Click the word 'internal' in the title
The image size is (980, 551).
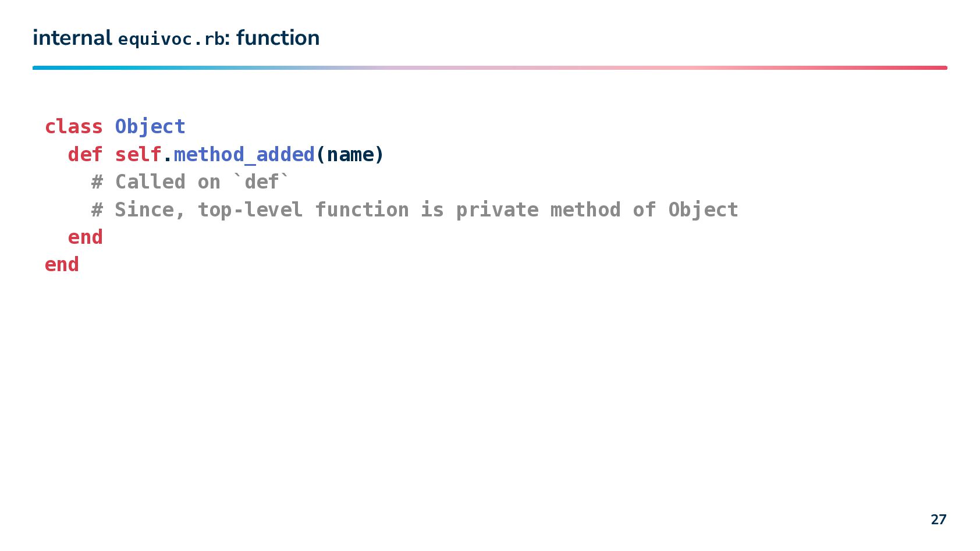(x=72, y=38)
